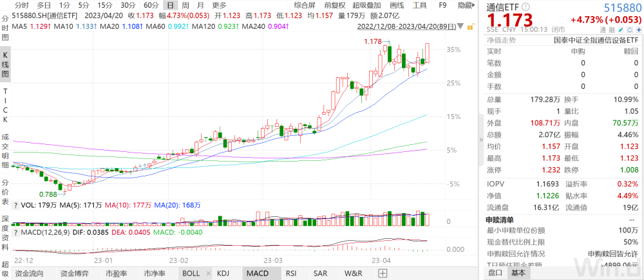Click the MA240 0.904 legend label
This screenshot has width=644, height=280.
265,26
